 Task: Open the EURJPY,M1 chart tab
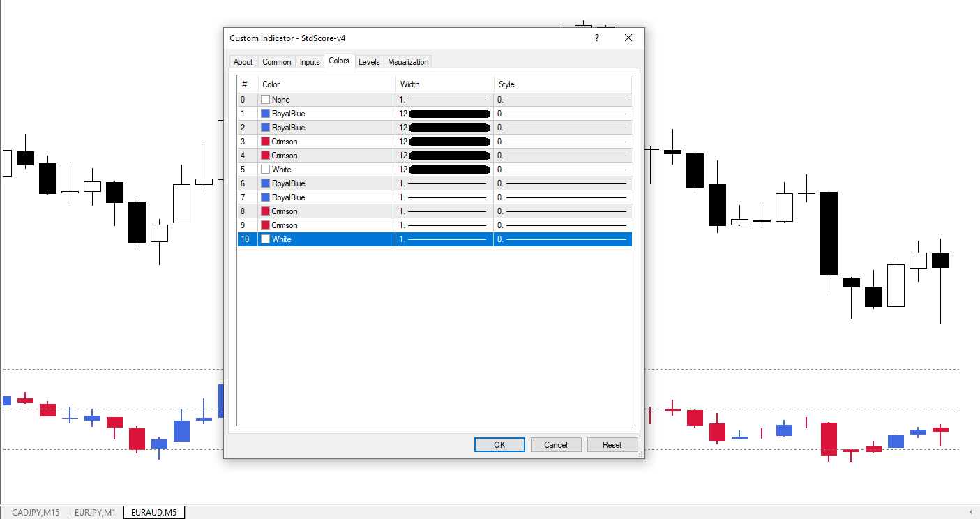pos(95,513)
